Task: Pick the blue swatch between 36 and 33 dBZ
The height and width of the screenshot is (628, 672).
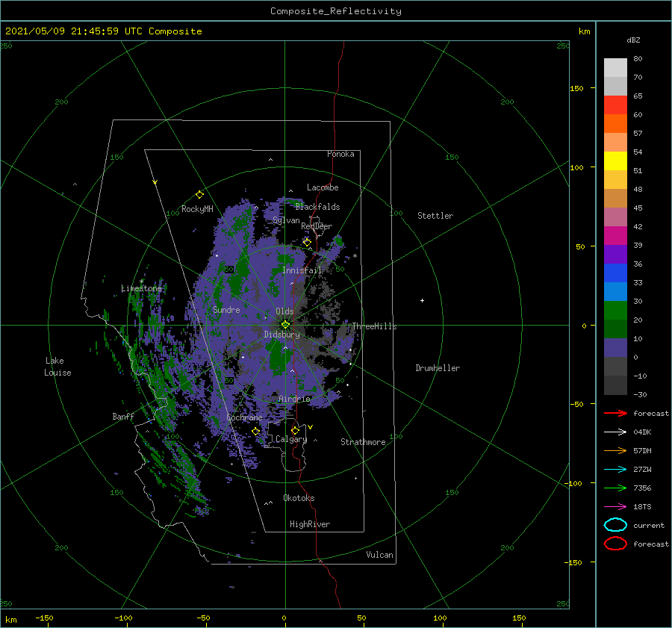Action: tap(615, 273)
